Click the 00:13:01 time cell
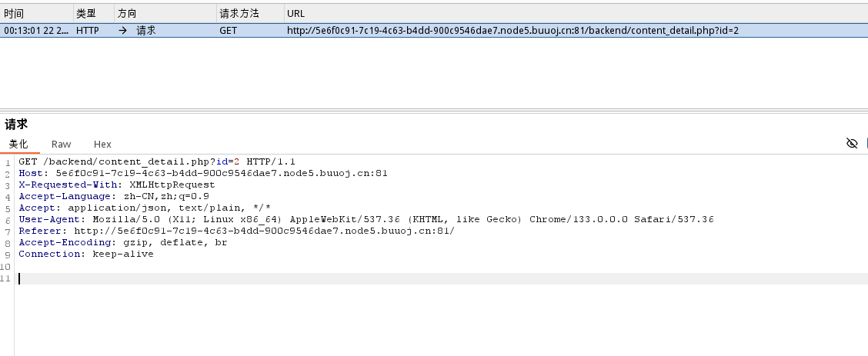The height and width of the screenshot is (356, 868). tap(36, 31)
